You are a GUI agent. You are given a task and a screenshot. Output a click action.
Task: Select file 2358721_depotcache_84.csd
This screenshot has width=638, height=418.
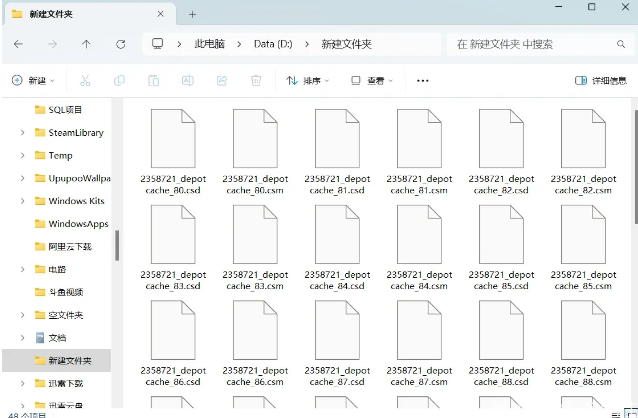tap(337, 247)
